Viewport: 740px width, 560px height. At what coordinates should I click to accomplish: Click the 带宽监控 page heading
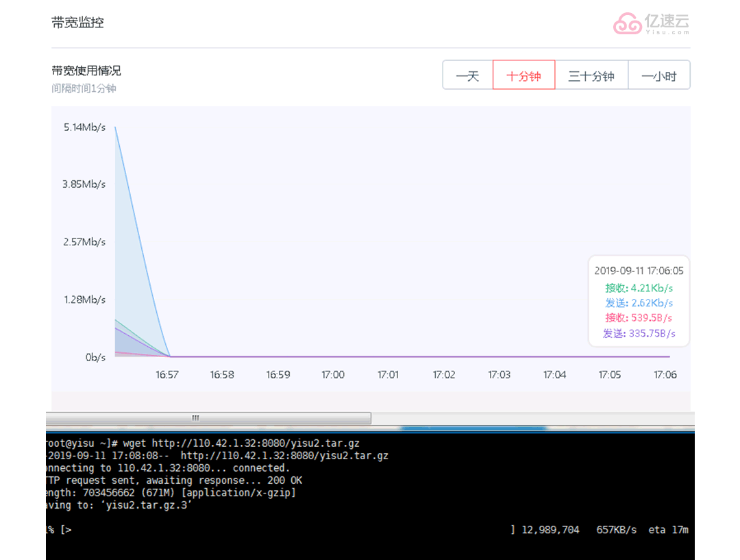click(77, 22)
